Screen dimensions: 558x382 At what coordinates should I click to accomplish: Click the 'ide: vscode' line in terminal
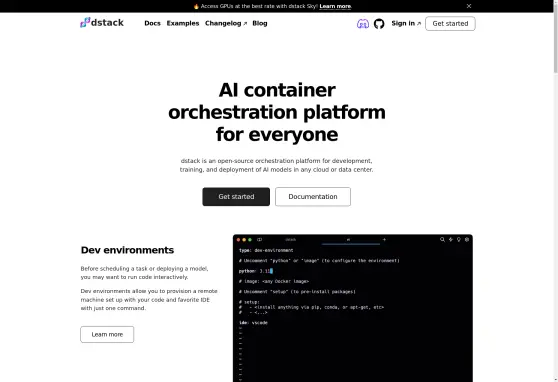pyautogui.click(x=253, y=323)
